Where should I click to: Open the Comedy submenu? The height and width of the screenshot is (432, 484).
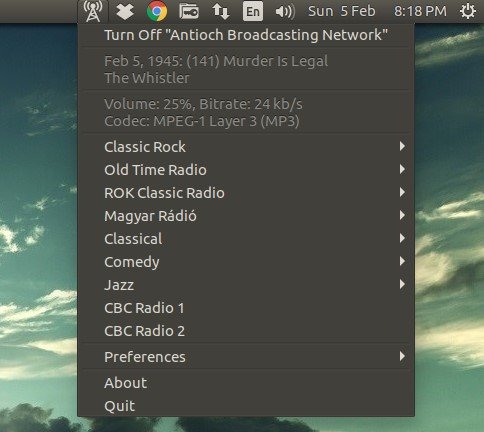click(246, 262)
